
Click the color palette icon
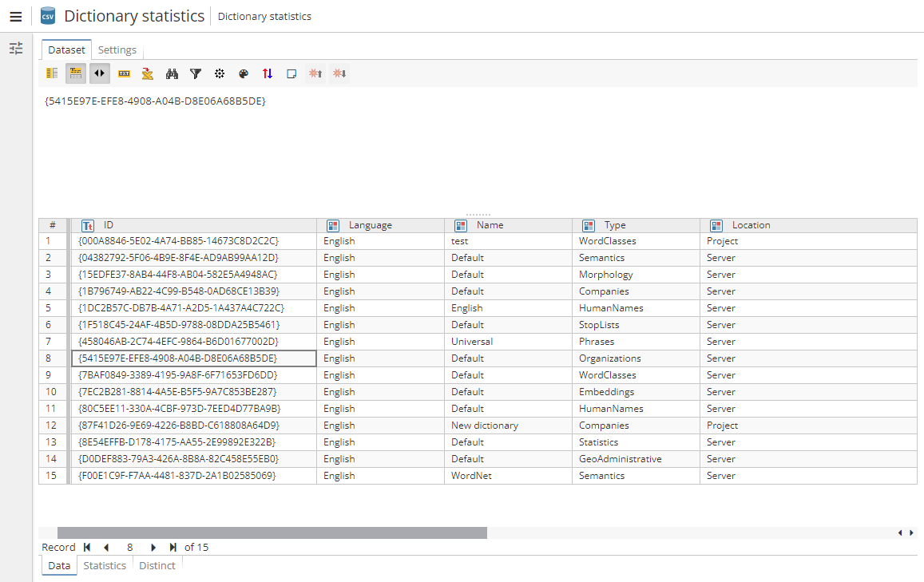click(x=244, y=73)
